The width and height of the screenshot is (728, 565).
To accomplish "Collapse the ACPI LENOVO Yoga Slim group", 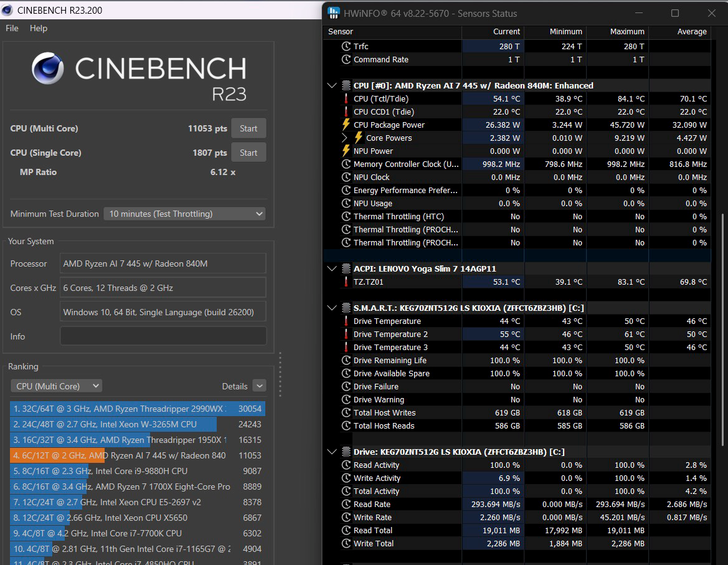I will click(331, 269).
